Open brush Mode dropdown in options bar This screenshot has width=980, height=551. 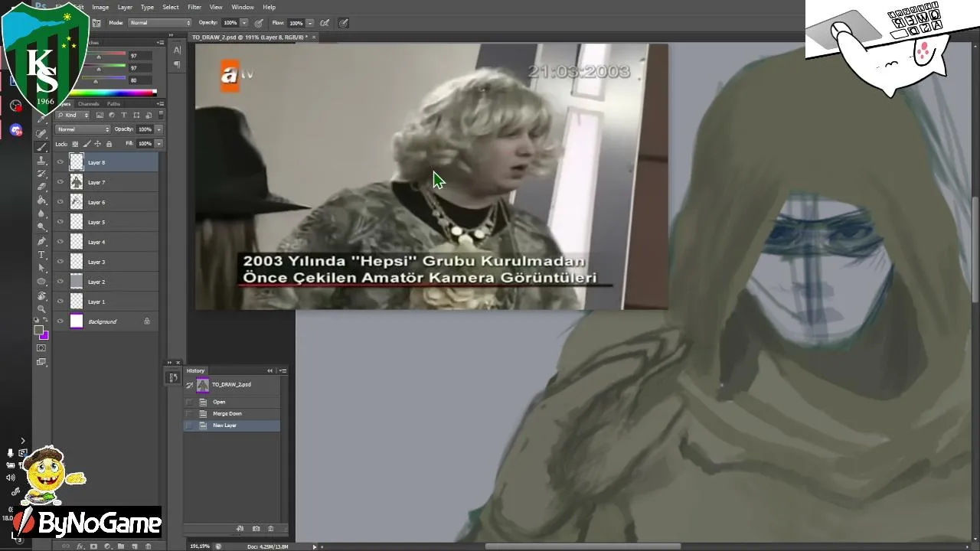(x=160, y=23)
